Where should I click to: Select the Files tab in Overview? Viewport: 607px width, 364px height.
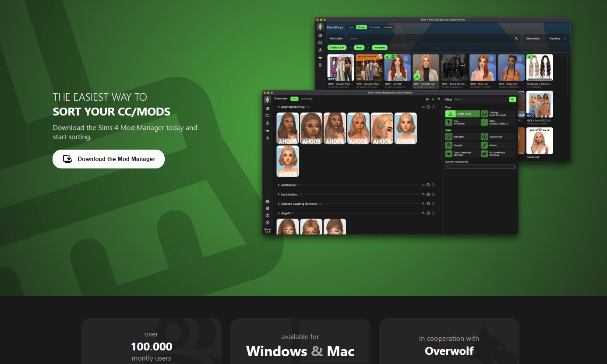tap(294, 99)
